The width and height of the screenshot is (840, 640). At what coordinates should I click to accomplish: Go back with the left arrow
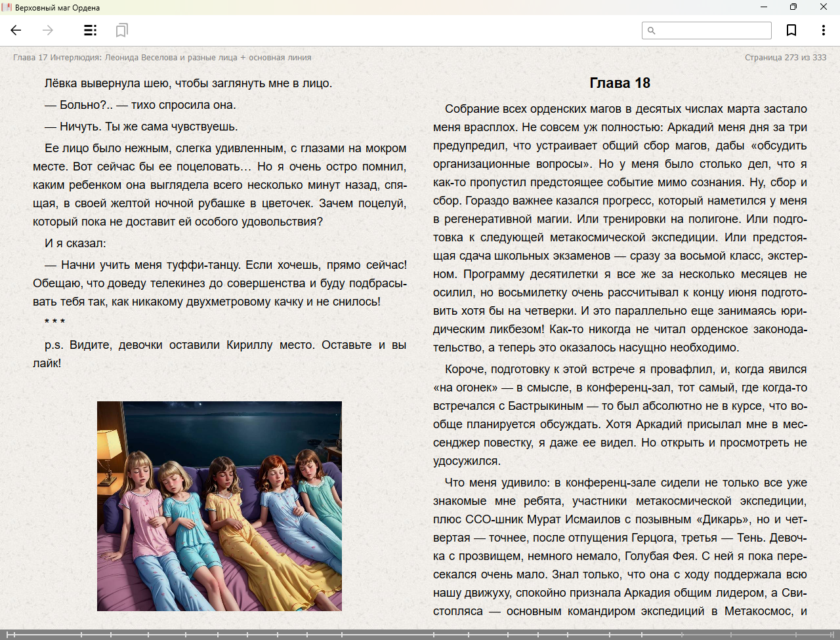16,30
